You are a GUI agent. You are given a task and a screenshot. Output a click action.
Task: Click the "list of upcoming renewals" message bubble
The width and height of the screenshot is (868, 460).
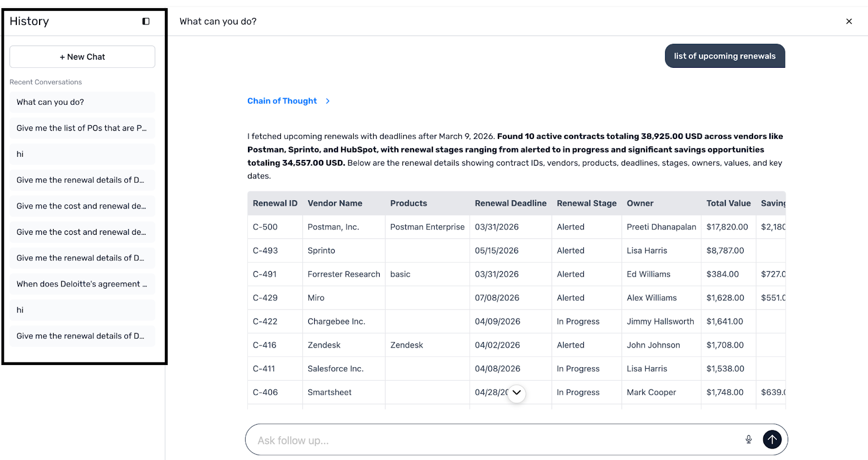click(x=725, y=56)
